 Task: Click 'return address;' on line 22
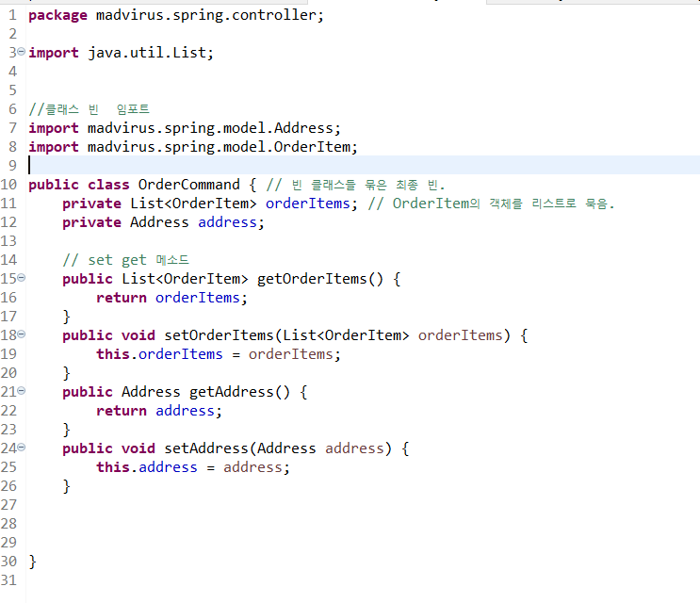(x=159, y=411)
